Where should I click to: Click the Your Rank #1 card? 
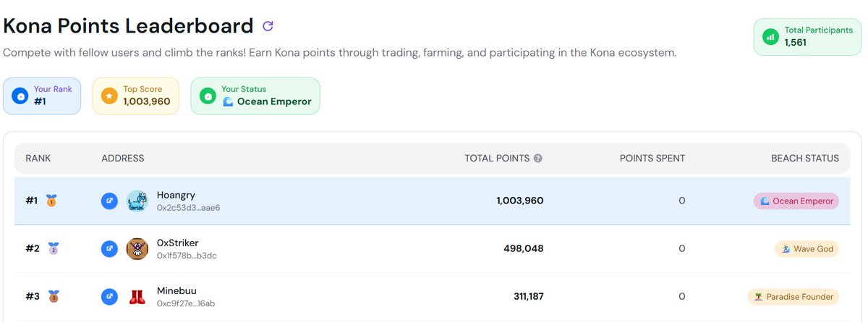pyautogui.click(x=42, y=96)
